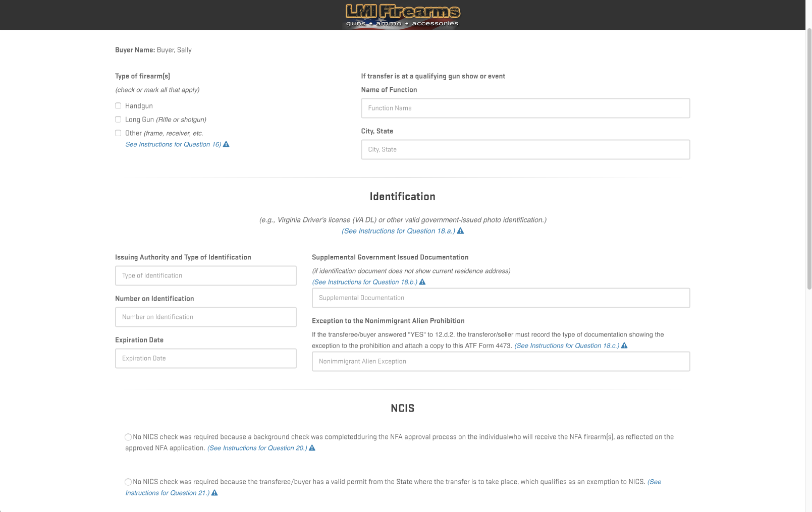The image size is (812, 512).
Task: Focus the Supplemental Documentation field
Action: (x=501, y=298)
